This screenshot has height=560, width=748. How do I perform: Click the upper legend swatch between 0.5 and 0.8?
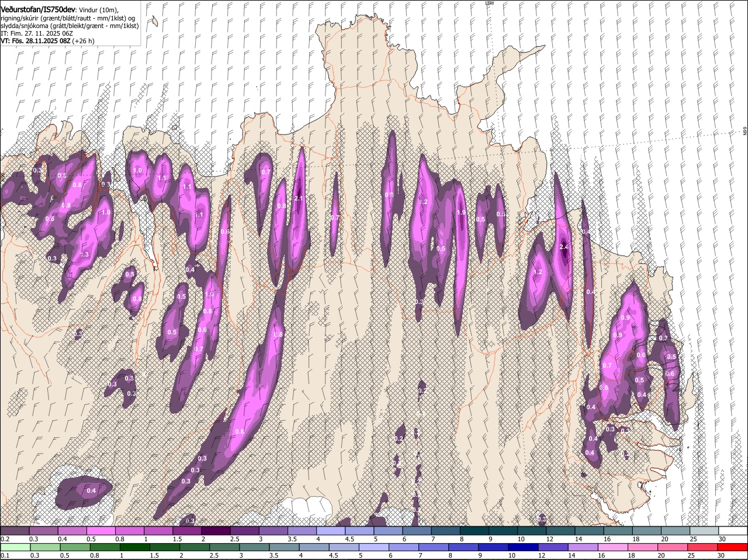[101, 531]
